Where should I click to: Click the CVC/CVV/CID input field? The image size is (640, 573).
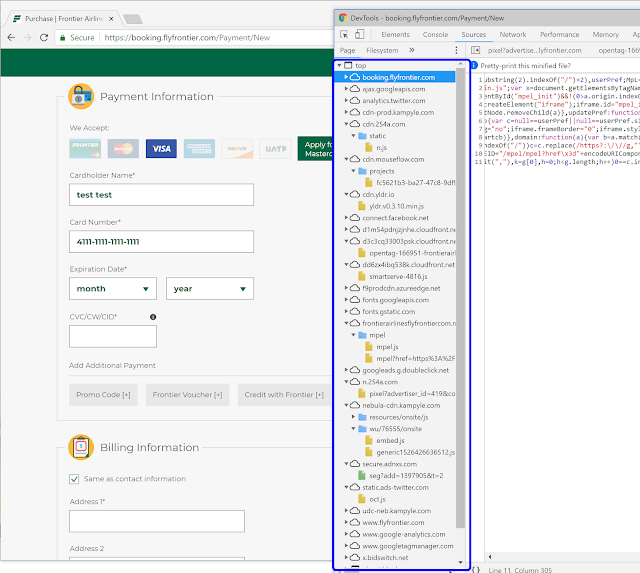tap(113, 336)
